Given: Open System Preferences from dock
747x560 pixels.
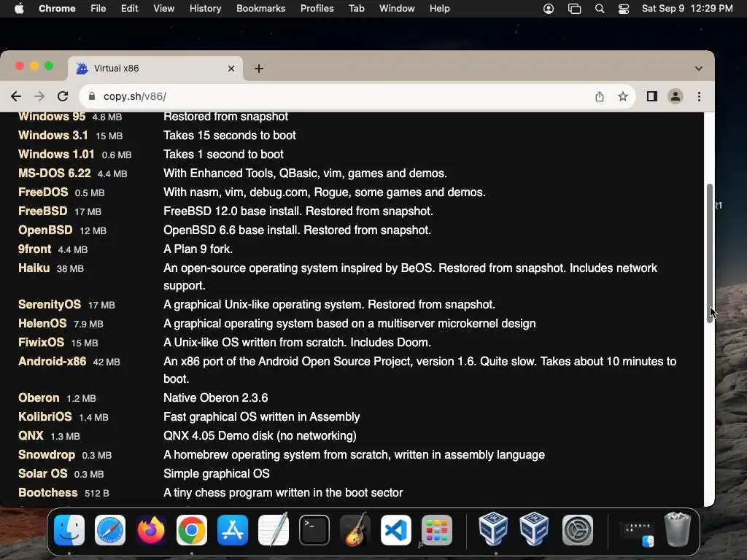Looking at the screenshot, I should click(x=578, y=529).
